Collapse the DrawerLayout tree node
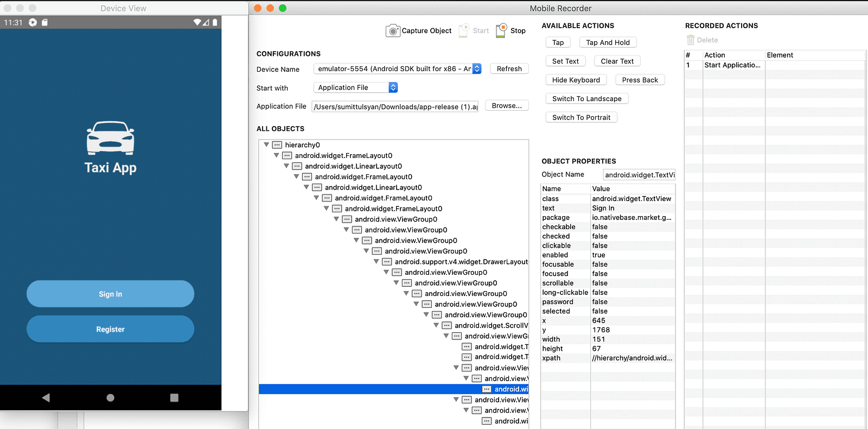Image resolution: width=868 pixels, height=429 pixels. (376, 262)
